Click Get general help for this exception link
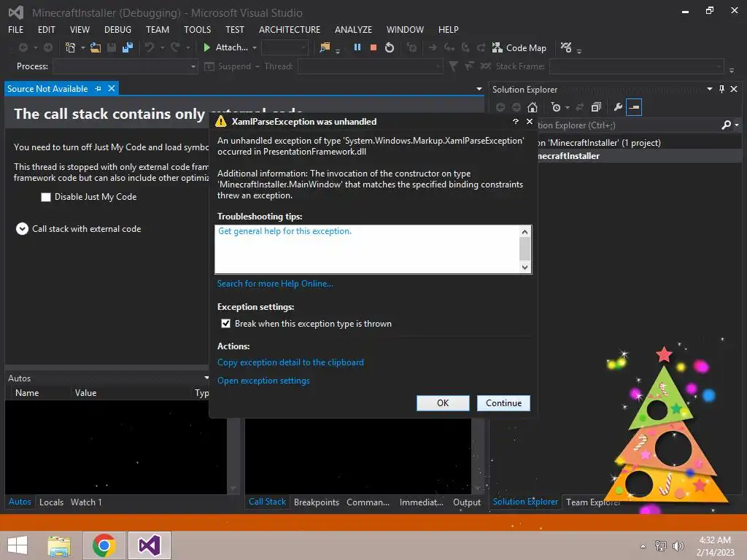The height and width of the screenshot is (560, 747). point(285,231)
